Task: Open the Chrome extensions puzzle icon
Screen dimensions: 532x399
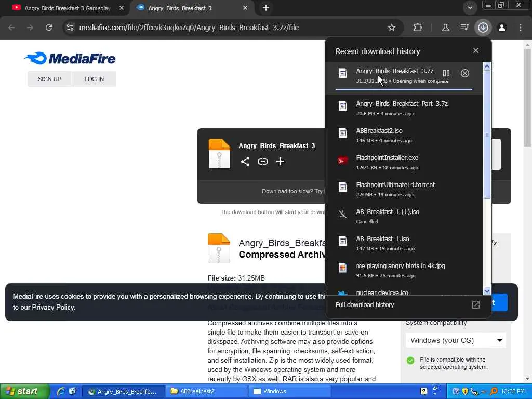Action: 418,28
